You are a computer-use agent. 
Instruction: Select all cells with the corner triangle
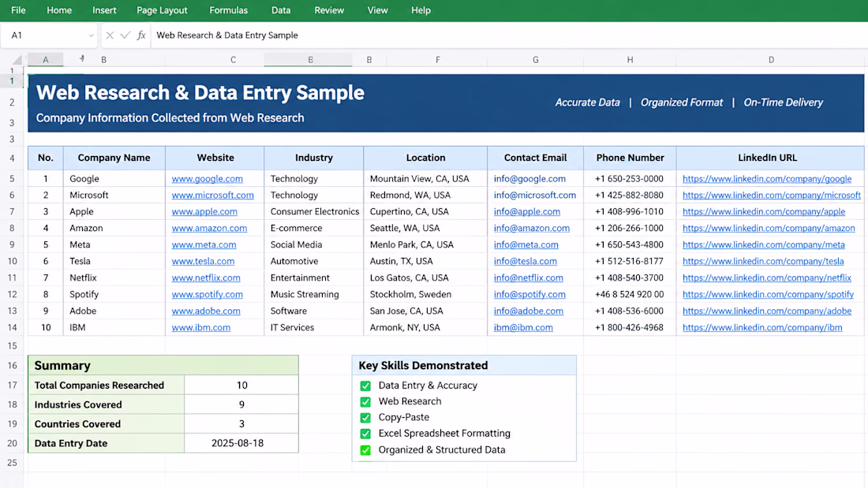point(17,60)
